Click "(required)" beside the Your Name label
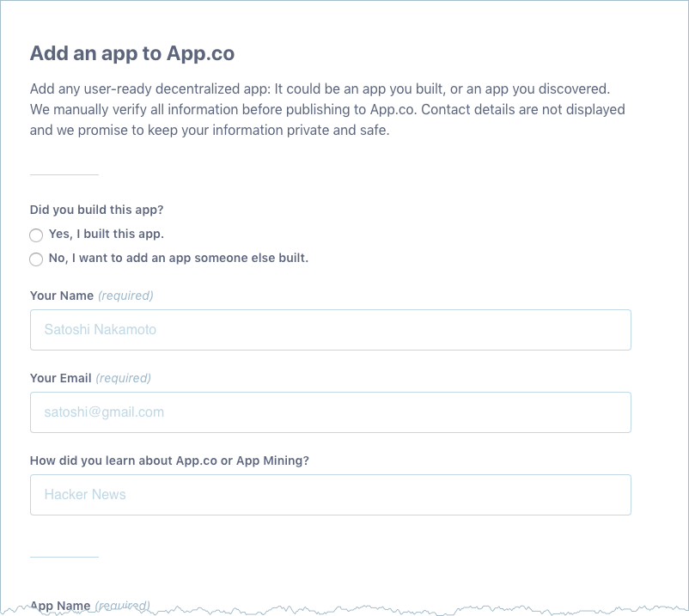The image size is (689, 616). (x=125, y=296)
